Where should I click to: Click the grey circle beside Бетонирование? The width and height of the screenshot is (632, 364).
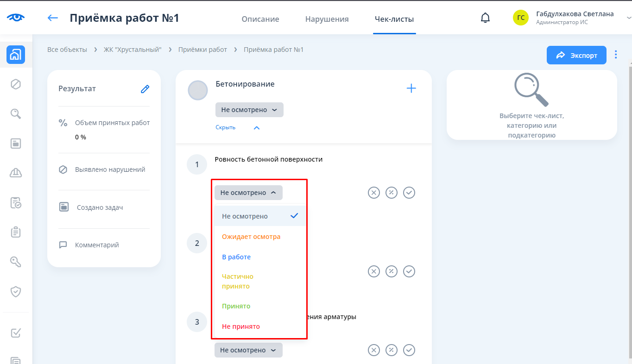pyautogui.click(x=198, y=90)
